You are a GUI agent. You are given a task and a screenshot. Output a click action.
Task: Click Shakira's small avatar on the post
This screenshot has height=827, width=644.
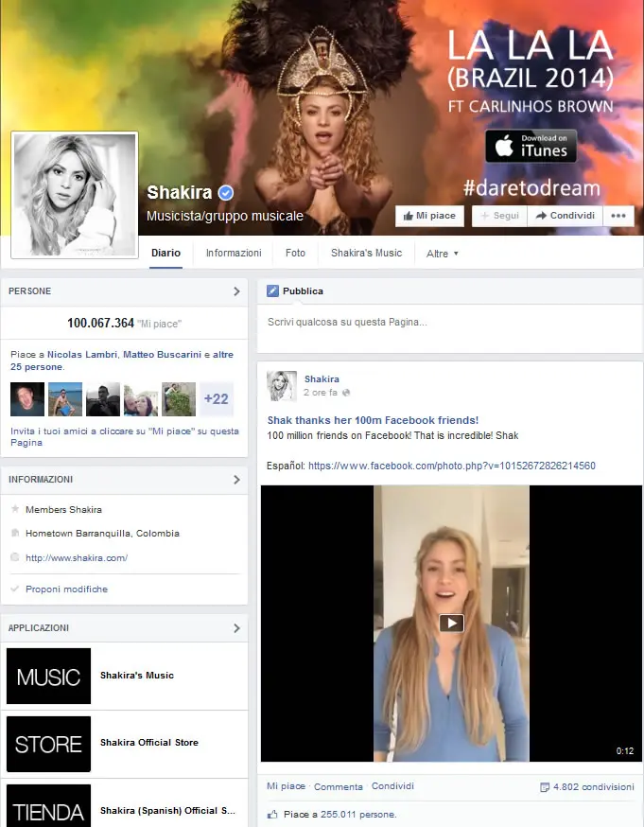coord(282,385)
